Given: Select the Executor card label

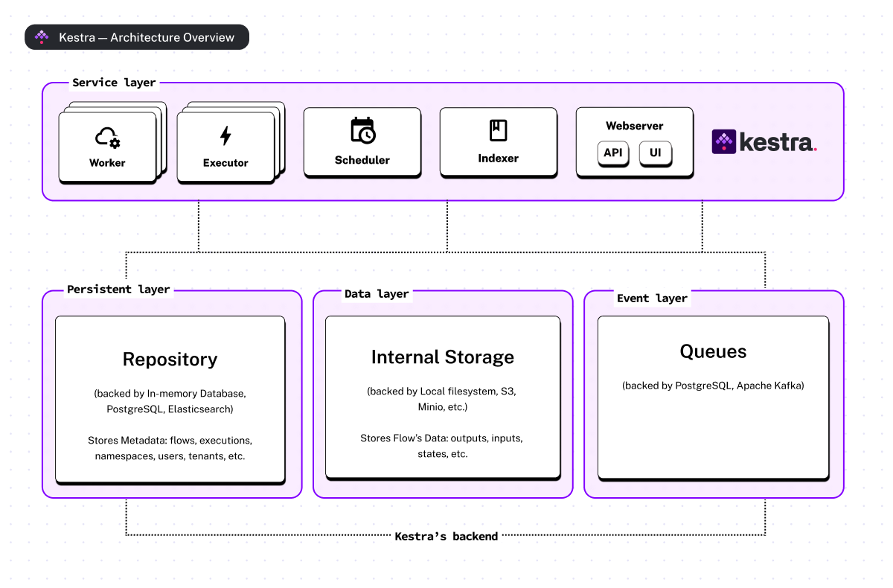Looking at the screenshot, I should tap(225, 162).
